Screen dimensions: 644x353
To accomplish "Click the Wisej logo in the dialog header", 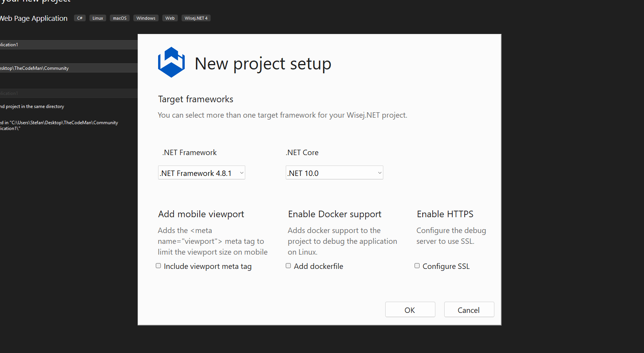I will [171, 62].
